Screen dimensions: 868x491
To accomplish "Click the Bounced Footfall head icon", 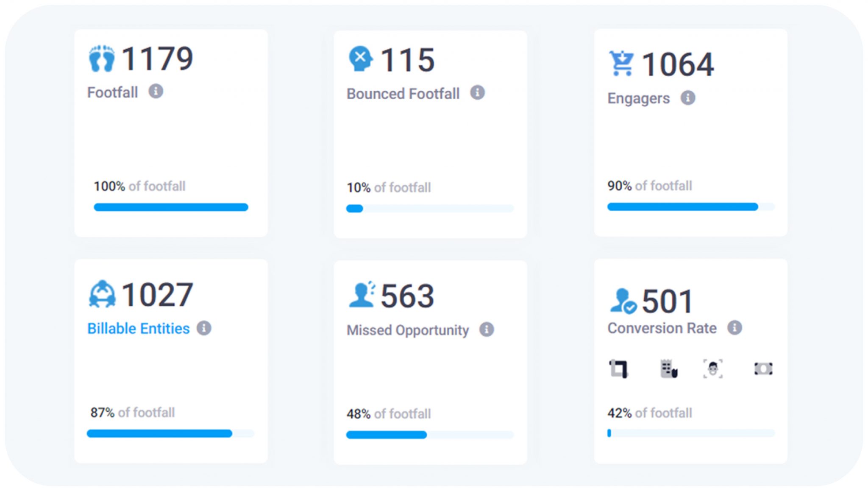I will (x=360, y=59).
